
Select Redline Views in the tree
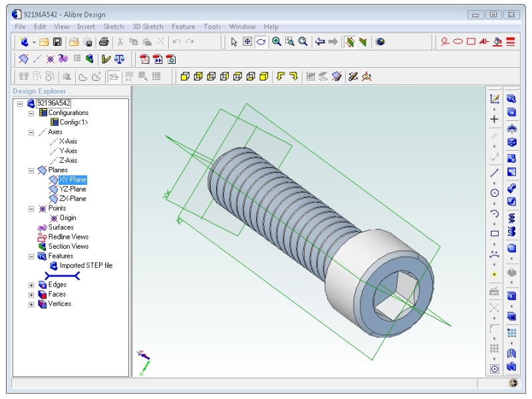68,237
